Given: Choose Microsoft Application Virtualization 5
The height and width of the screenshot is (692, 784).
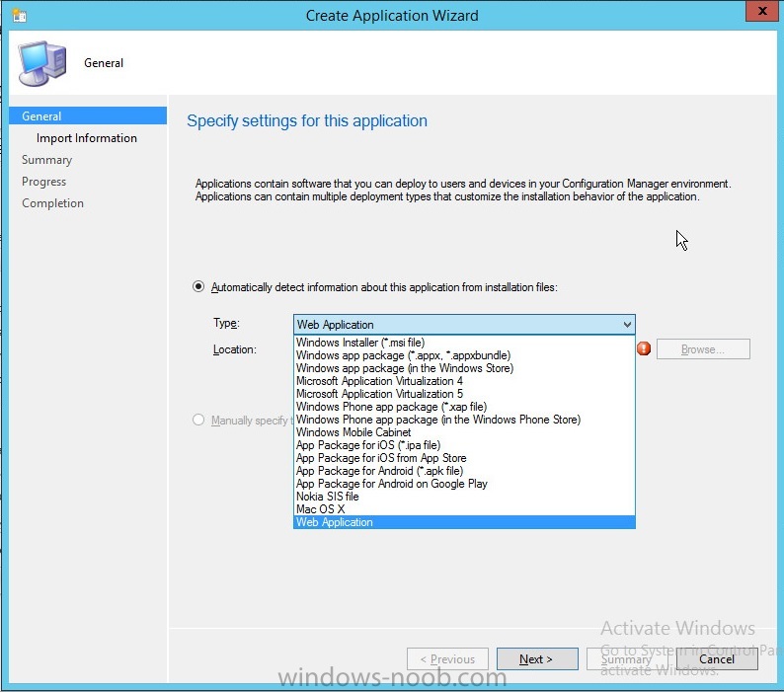Looking at the screenshot, I should [x=464, y=394].
